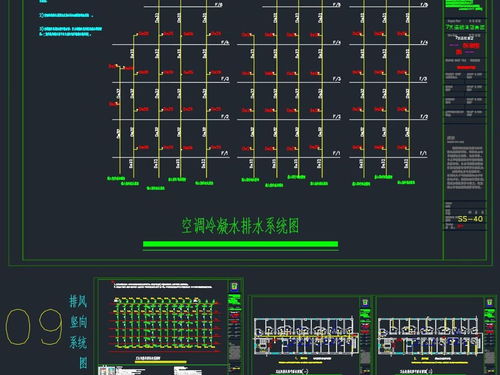This screenshot has height=375, width=500.
Task: Select the gray description paragraph in title block
Action: point(465,166)
